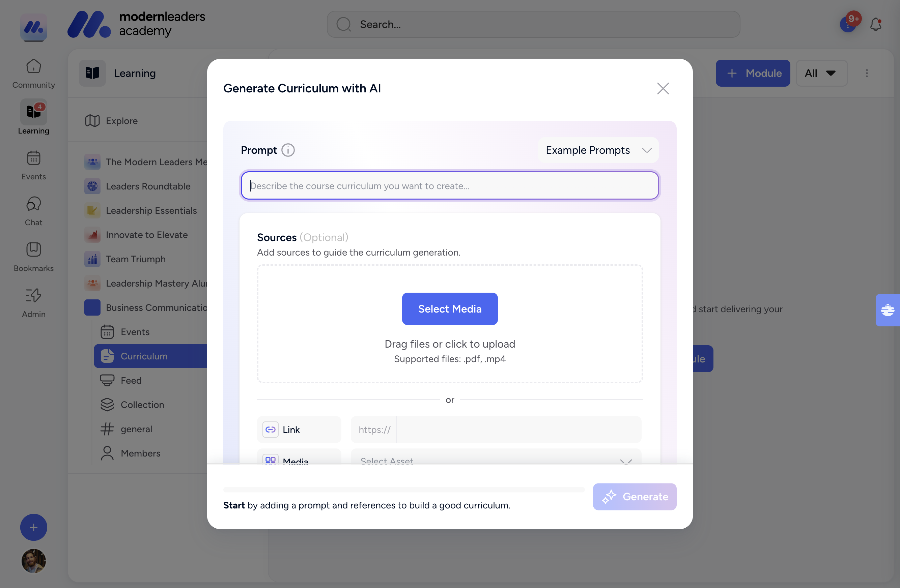The width and height of the screenshot is (900, 588).
Task: Click the prompt description input field
Action: click(x=450, y=185)
